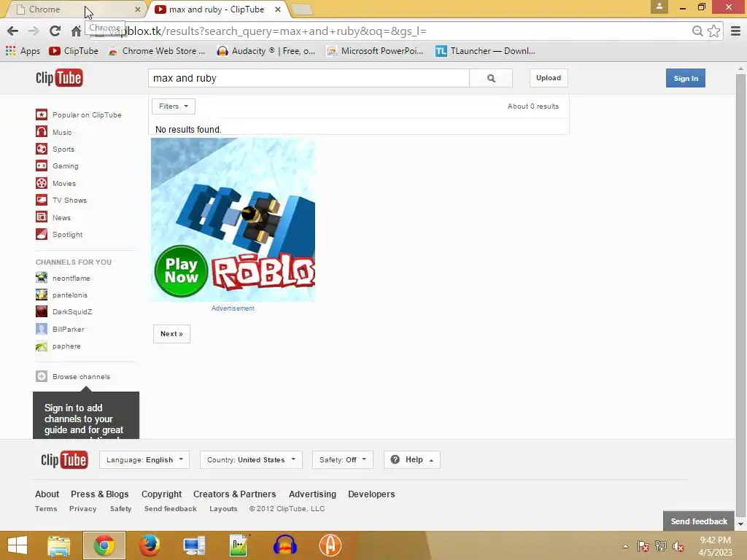Go forward with browser forward arrow
Viewport: 747px width, 560px height.
pos(34,31)
